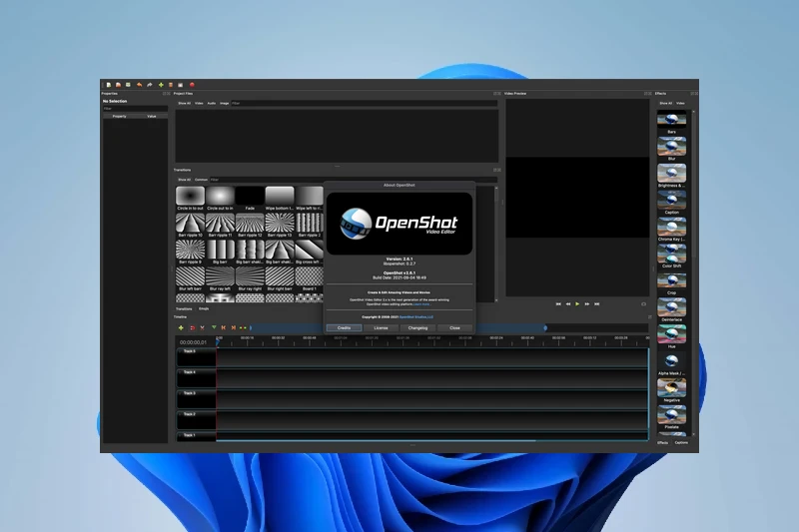Select Show All filter in Transitions panel
The image size is (799, 532).
pyautogui.click(x=185, y=180)
